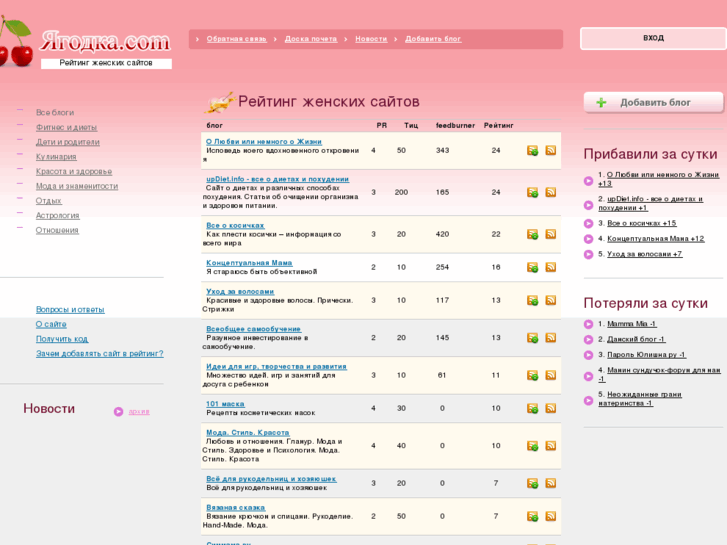Click the Рейтинг column header

click(498, 126)
